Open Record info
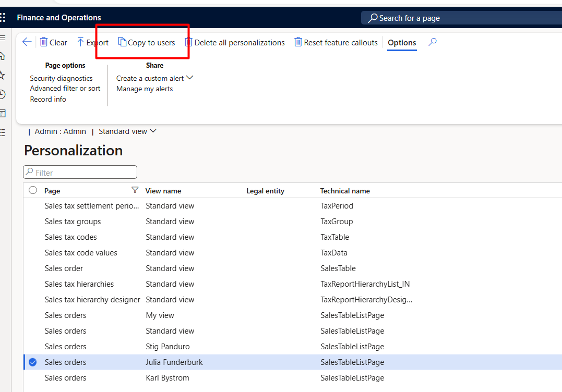Image resolution: width=562 pixels, height=392 pixels. (48, 99)
